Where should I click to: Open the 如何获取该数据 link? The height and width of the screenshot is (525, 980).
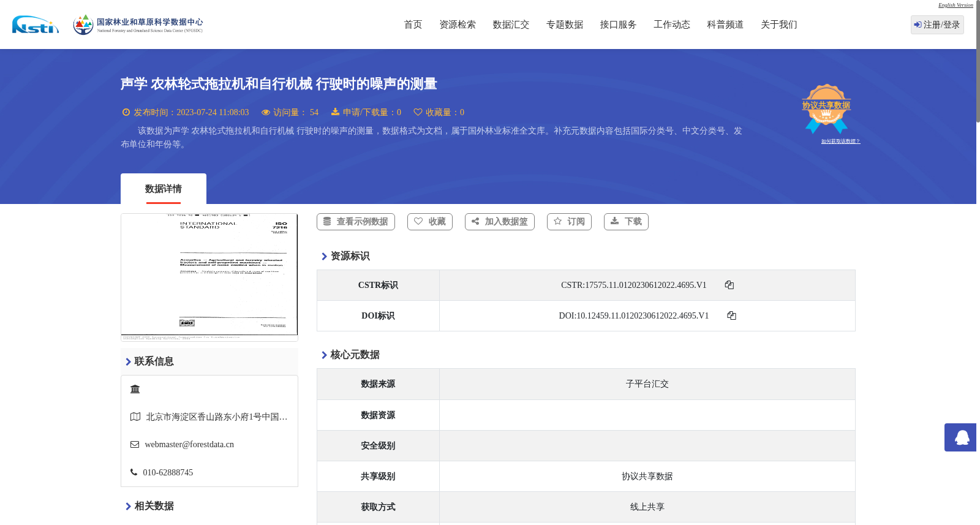(x=840, y=142)
